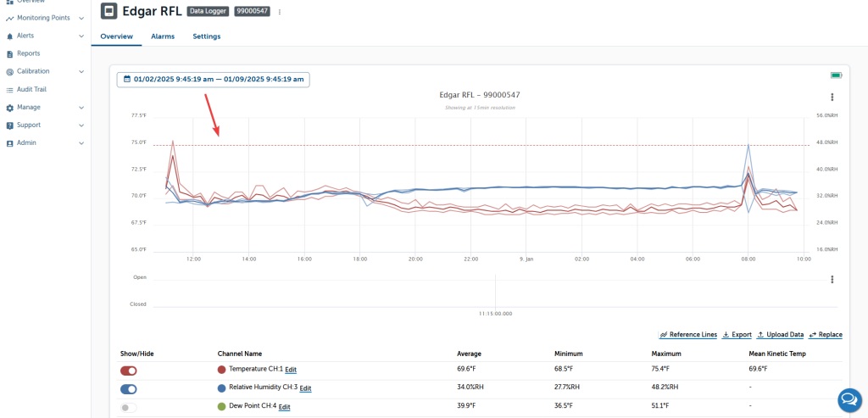This screenshot has height=418, width=868.
Task: Click the three-dot menu beside device ID
Action: point(279,12)
